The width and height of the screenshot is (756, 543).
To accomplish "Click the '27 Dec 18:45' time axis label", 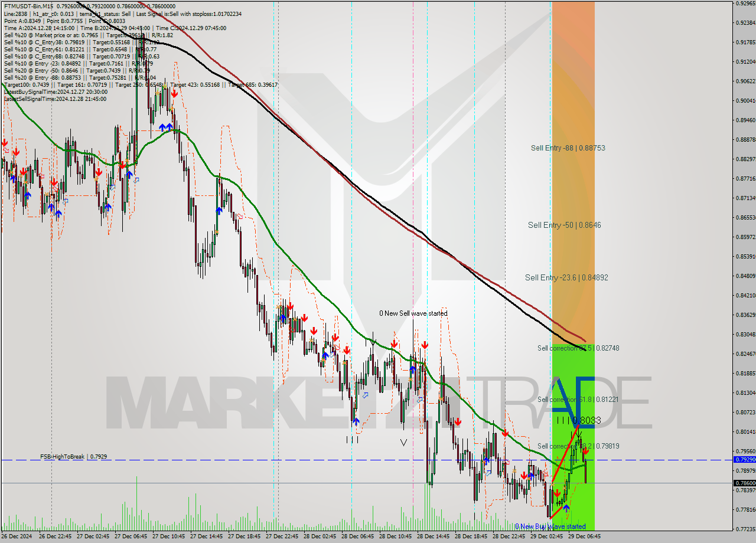I will tap(244, 537).
